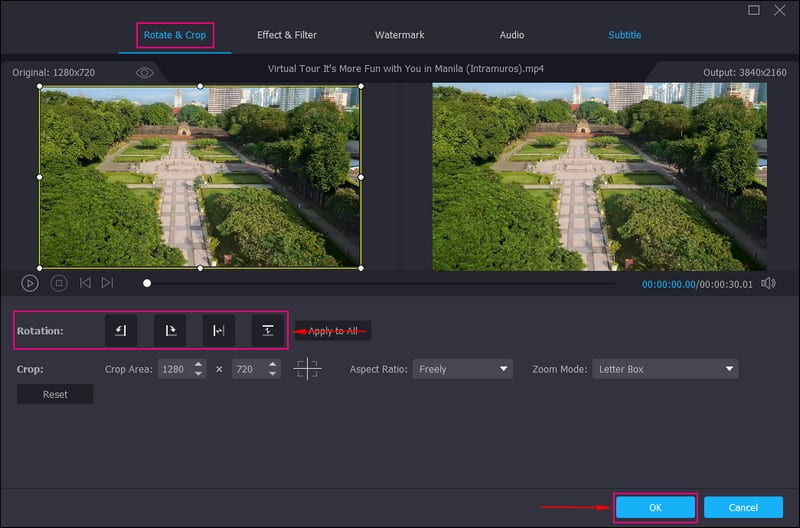Toggle the original preview eye icon

(145, 73)
